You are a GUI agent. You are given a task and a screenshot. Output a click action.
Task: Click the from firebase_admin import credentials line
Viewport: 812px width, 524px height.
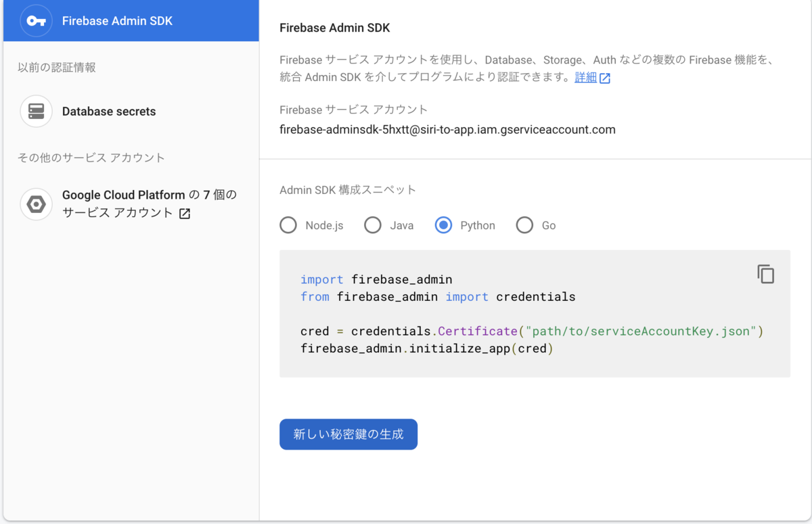pyautogui.click(x=438, y=297)
